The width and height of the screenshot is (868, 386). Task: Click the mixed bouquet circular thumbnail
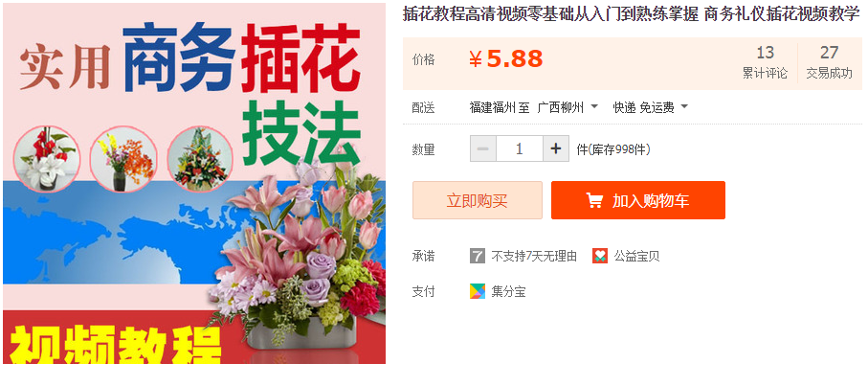(200, 160)
